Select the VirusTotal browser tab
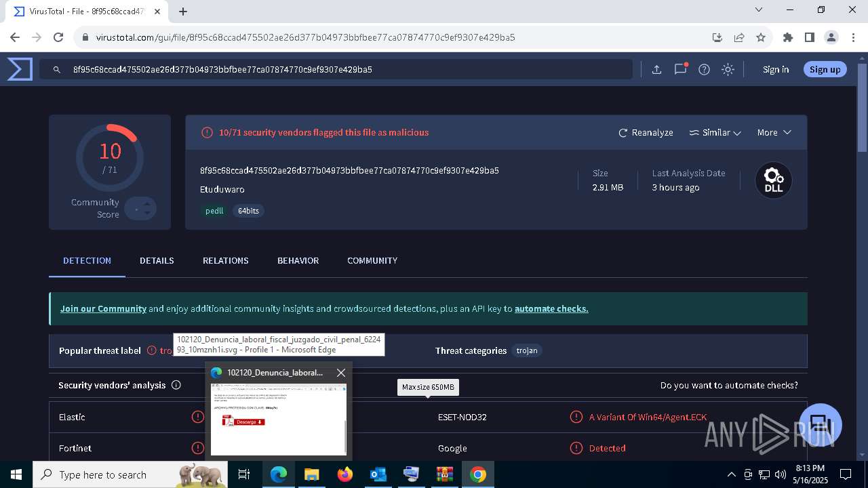868x488 pixels. click(x=86, y=11)
